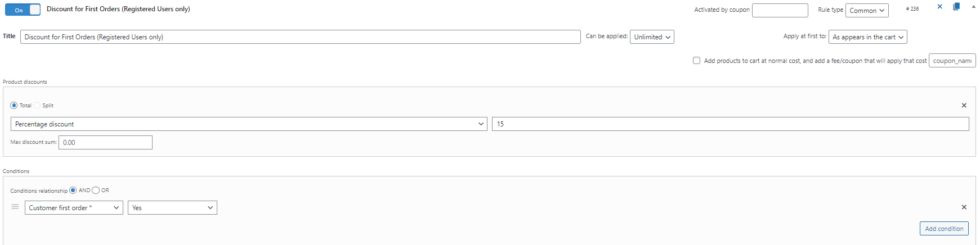Open the Apply at first to dropdown
The image size is (980, 245).
[x=868, y=37]
